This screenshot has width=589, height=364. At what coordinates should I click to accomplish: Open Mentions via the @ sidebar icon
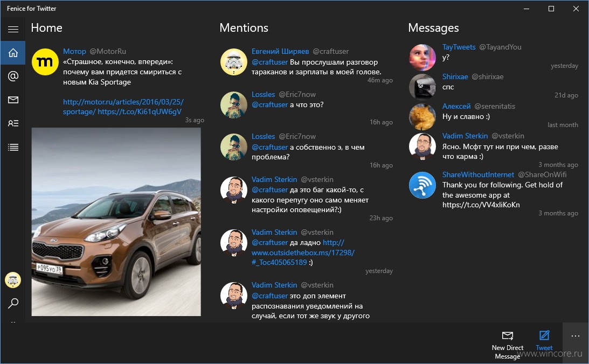pos(13,76)
